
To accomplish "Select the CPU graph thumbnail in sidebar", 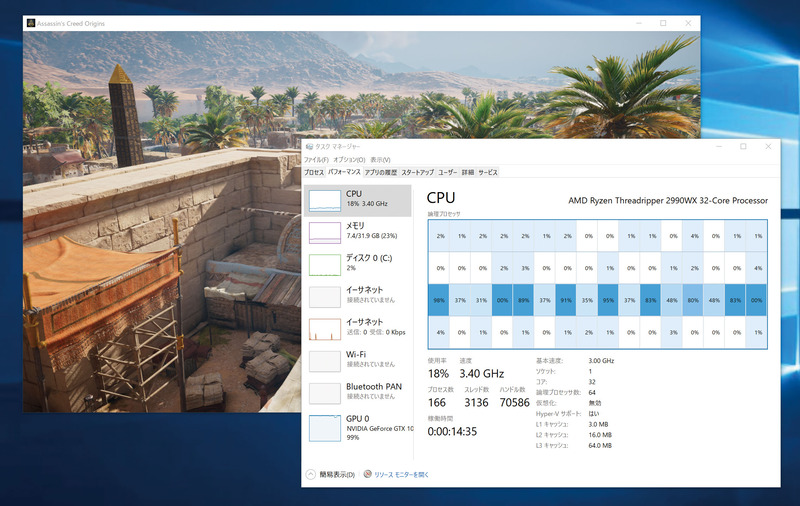I will [325, 200].
